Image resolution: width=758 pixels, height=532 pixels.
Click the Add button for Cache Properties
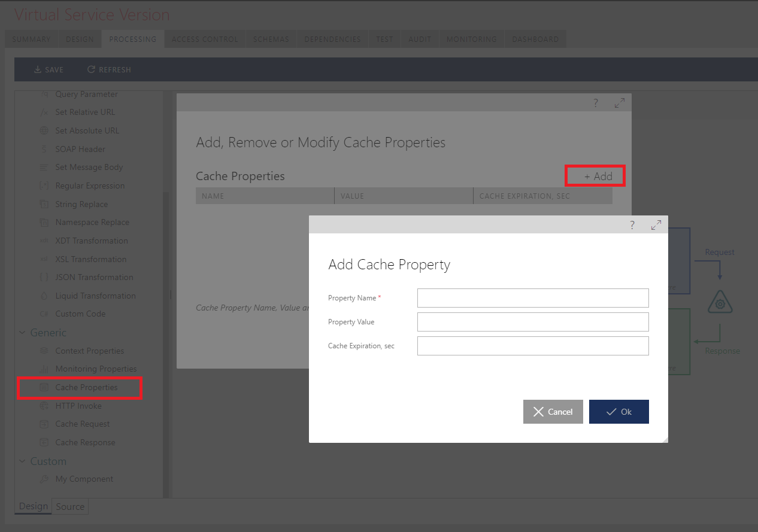tap(595, 175)
